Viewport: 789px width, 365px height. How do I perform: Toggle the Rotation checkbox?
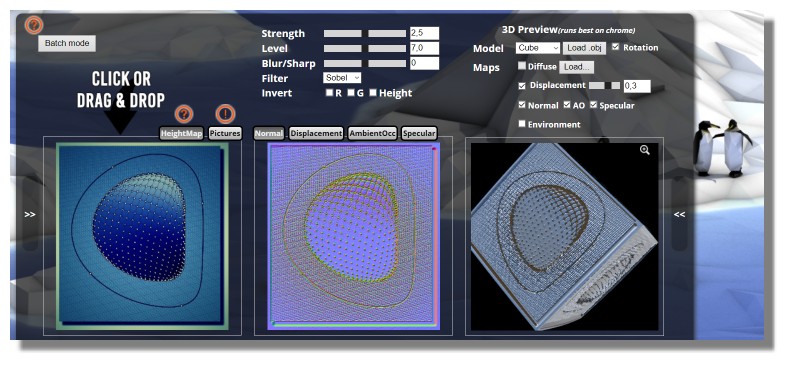616,47
